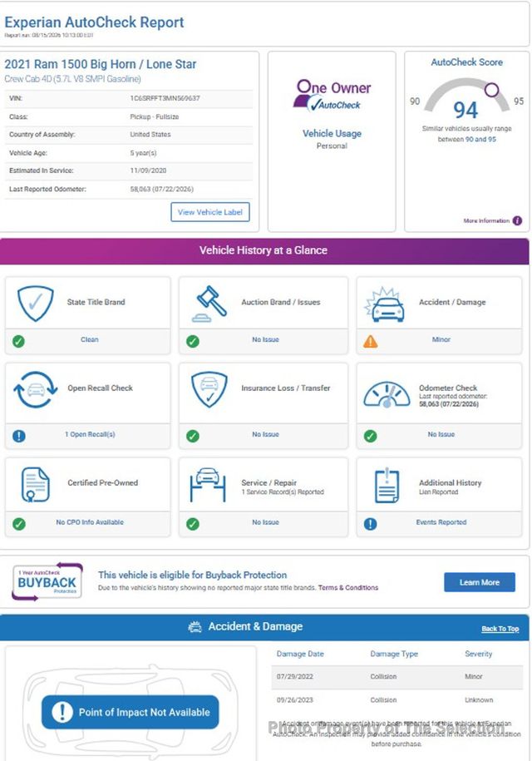Click the State Title Brand shield icon
The image size is (532, 761).
pos(35,304)
